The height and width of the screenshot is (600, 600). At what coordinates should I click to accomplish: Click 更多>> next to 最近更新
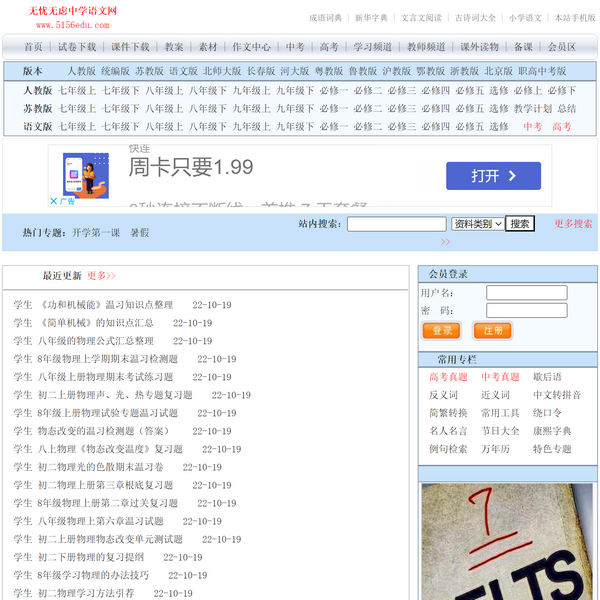(x=101, y=275)
